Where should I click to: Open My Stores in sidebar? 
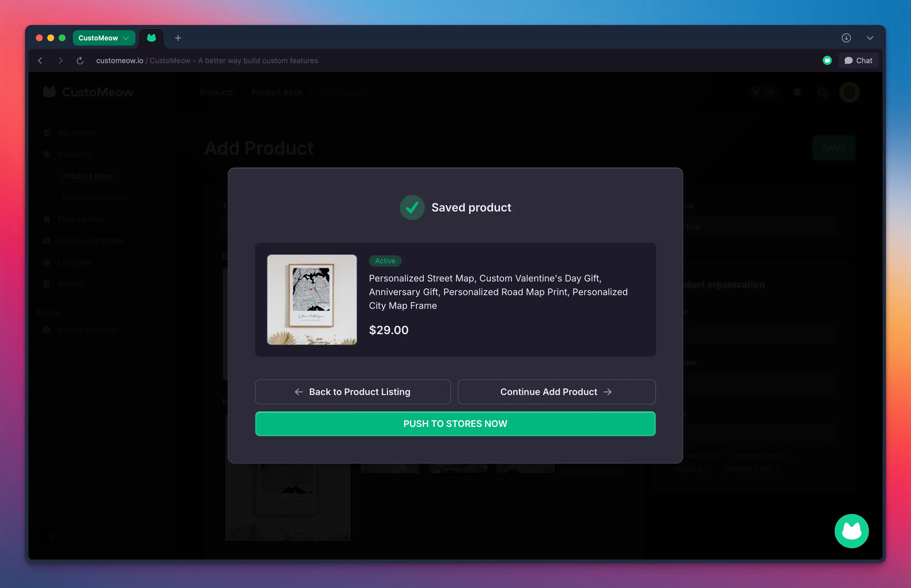[x=77, y=133]
